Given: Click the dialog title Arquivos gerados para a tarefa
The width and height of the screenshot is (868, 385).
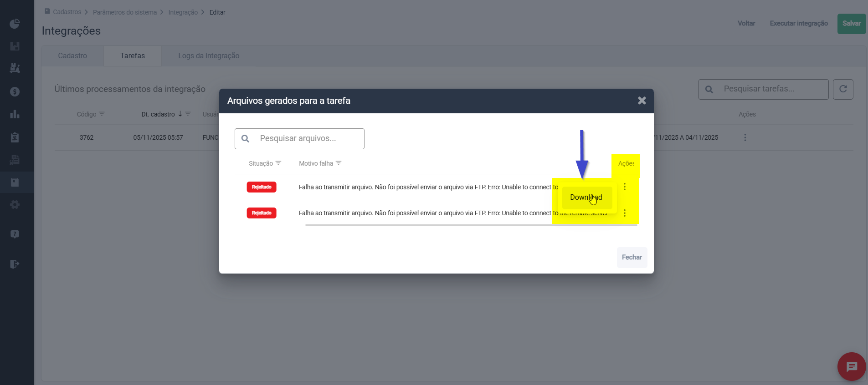Looking at the screenshot, I should click(x=289, y=101).
